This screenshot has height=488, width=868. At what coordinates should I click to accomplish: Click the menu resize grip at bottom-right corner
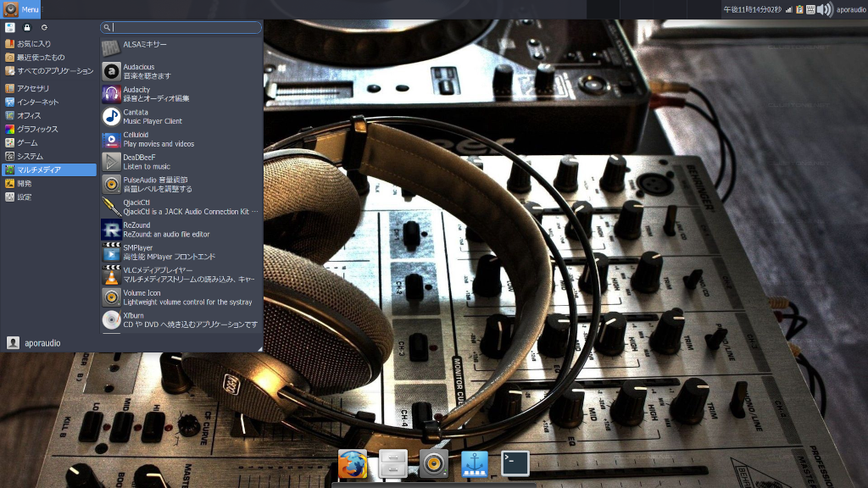(x=259, y=348)
